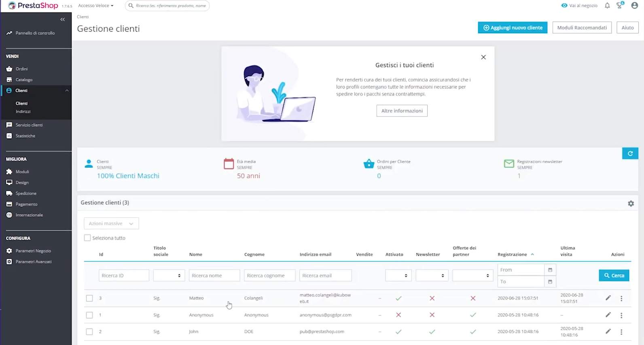The width and height of the screenshot is (644, 345).
Task: Open table settings gear icon
Action: pos(631,204)
